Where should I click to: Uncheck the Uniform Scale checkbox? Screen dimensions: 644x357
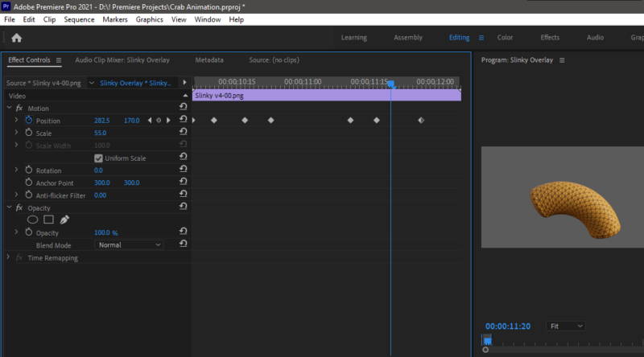click(x=98, y=158)
